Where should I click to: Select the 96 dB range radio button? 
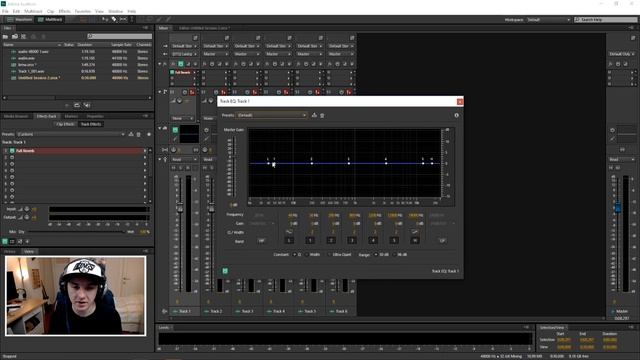click(395, 254)
